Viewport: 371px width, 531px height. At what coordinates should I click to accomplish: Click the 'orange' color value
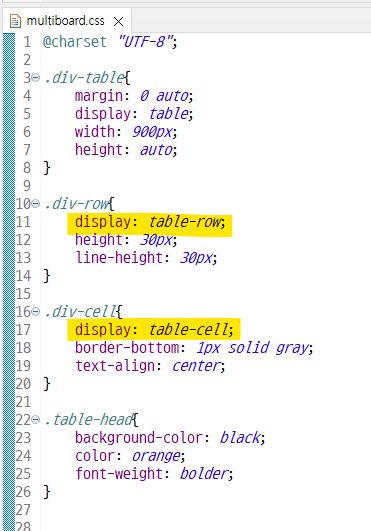156,456
